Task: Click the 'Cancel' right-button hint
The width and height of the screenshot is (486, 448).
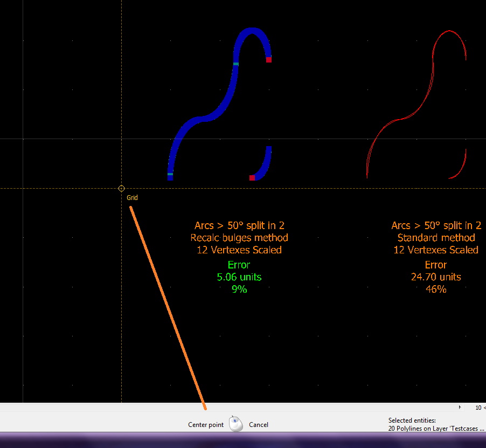Action: point(259,425)
